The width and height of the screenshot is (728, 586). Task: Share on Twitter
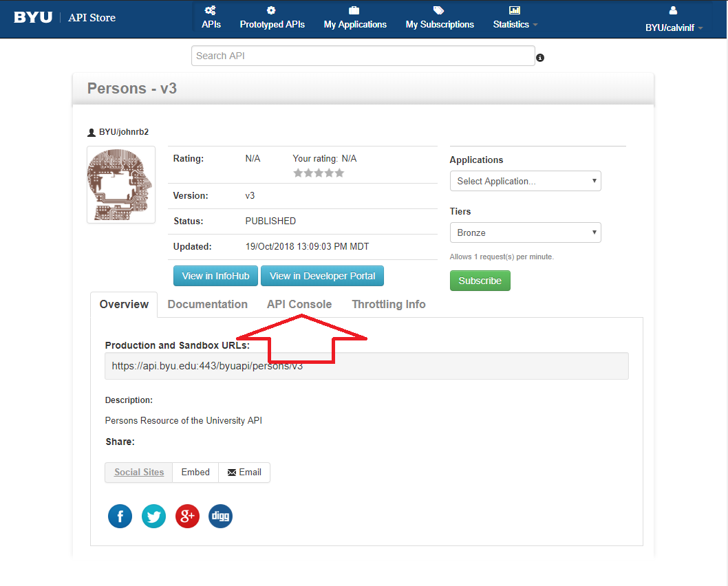click(x=153, y=516)
